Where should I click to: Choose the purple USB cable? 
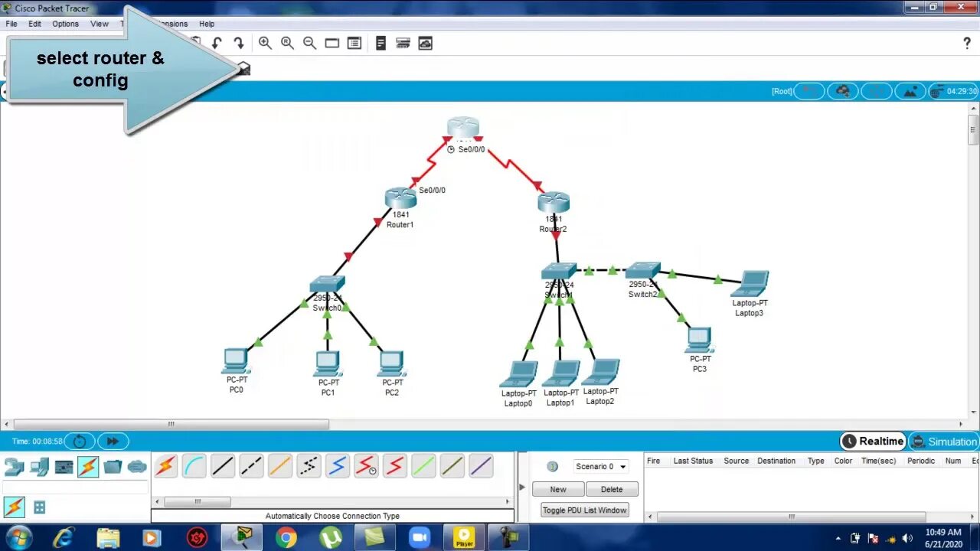pos(481,466)
